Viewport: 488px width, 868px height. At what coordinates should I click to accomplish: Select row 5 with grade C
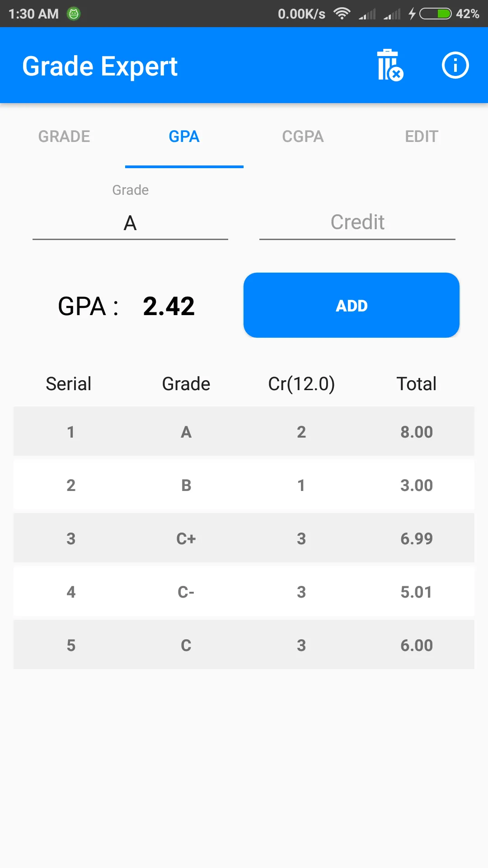click(x=244, y=645)
